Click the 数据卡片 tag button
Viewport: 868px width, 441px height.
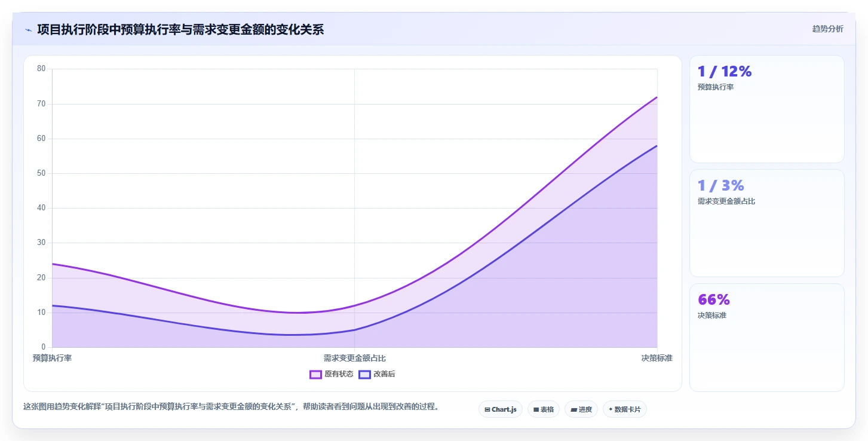(625, 409)
